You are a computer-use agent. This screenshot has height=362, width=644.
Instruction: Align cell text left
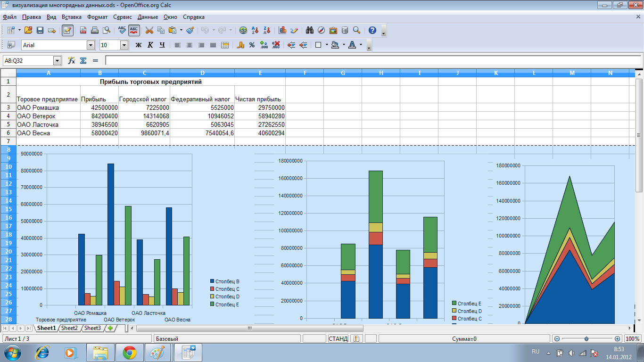(x=178, y=45)
